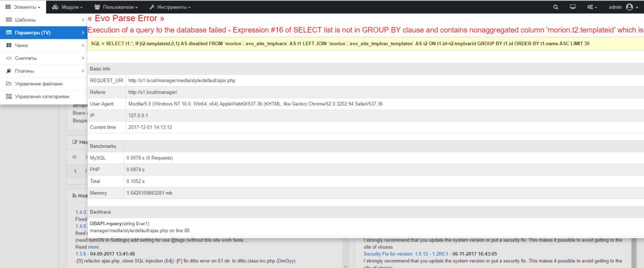Open the Элементы menu in the top bar
The width and height of the screenshot is (644, 268).
pos(23,7)
